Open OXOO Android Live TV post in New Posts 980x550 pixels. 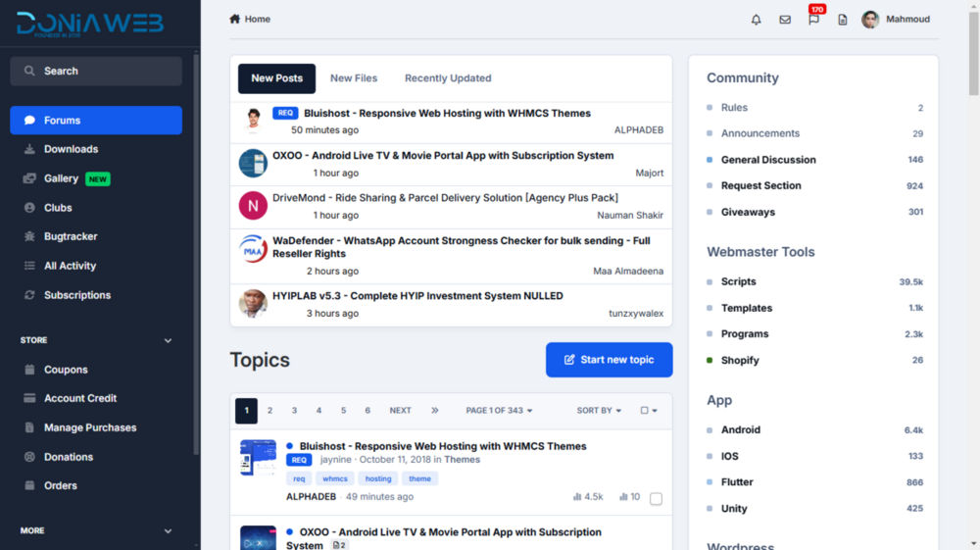tap(443, 156)
